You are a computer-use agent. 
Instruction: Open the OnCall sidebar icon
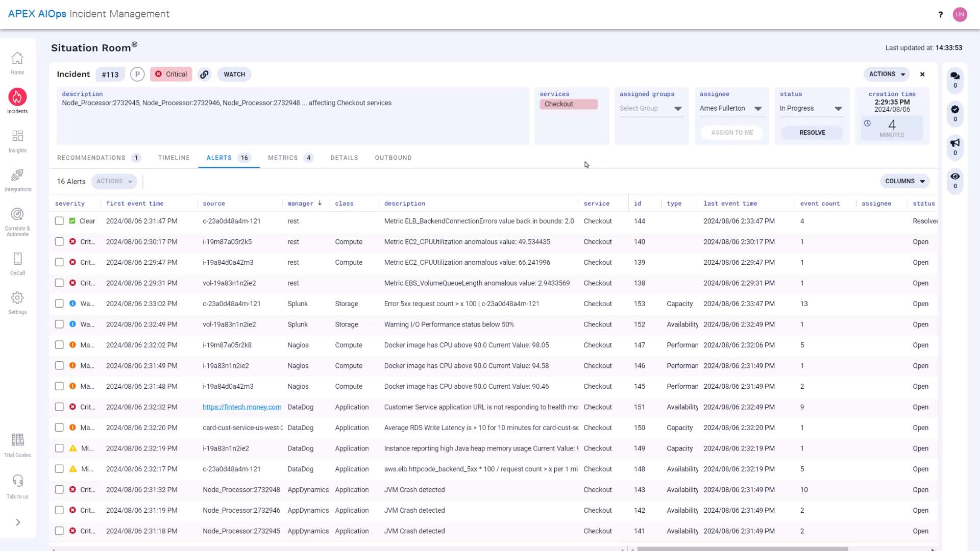[17, 259]
